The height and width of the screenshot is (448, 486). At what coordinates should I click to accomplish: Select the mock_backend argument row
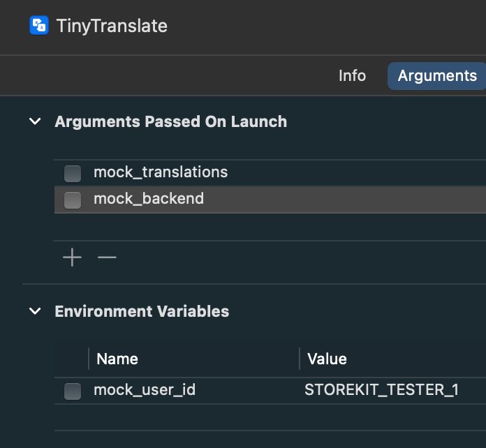click(270, 200)
